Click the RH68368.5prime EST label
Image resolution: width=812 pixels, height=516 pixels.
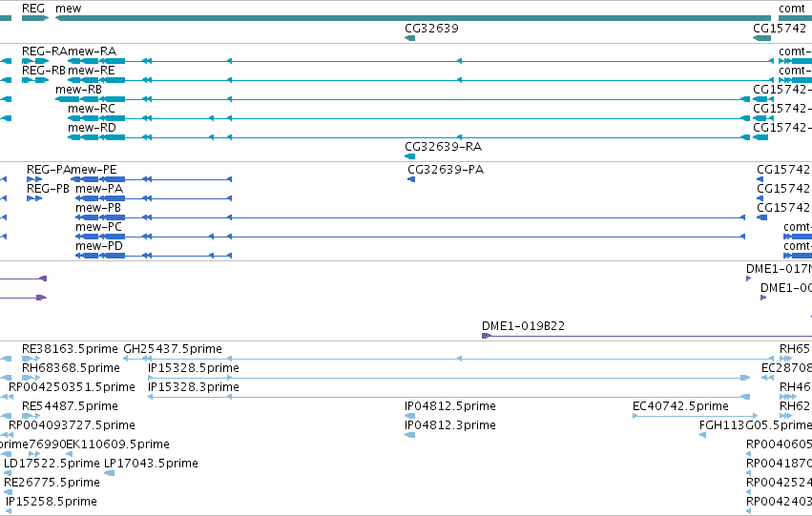(x=71, y=368)
